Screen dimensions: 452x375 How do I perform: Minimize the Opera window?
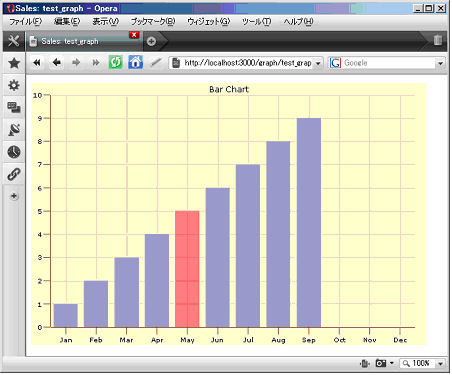(418, 9)
